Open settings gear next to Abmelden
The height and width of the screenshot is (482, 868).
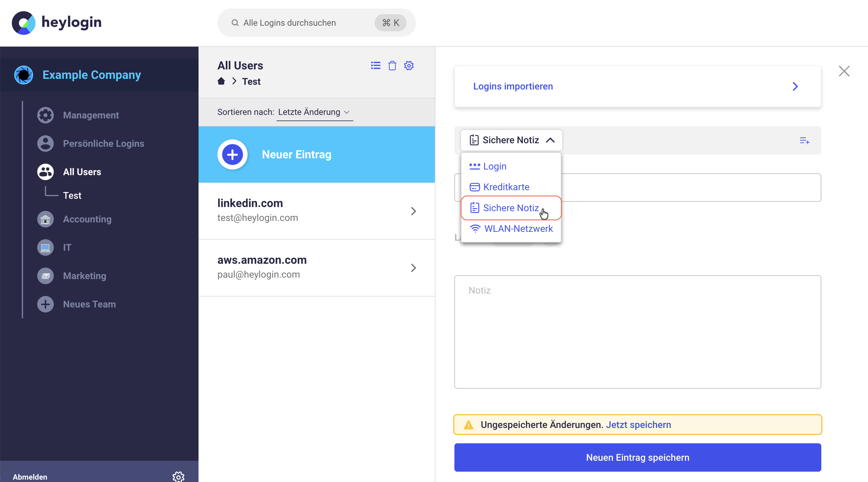[178, 476]
